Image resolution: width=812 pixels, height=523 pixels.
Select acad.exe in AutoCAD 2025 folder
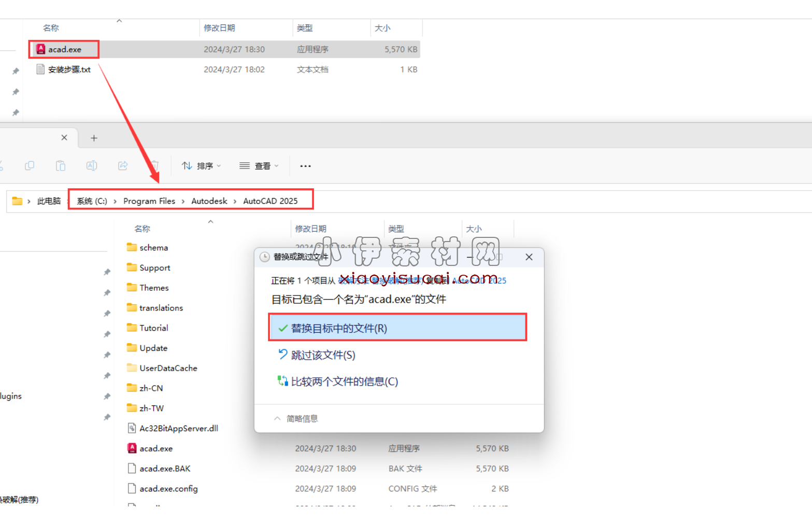click(150, 448)
